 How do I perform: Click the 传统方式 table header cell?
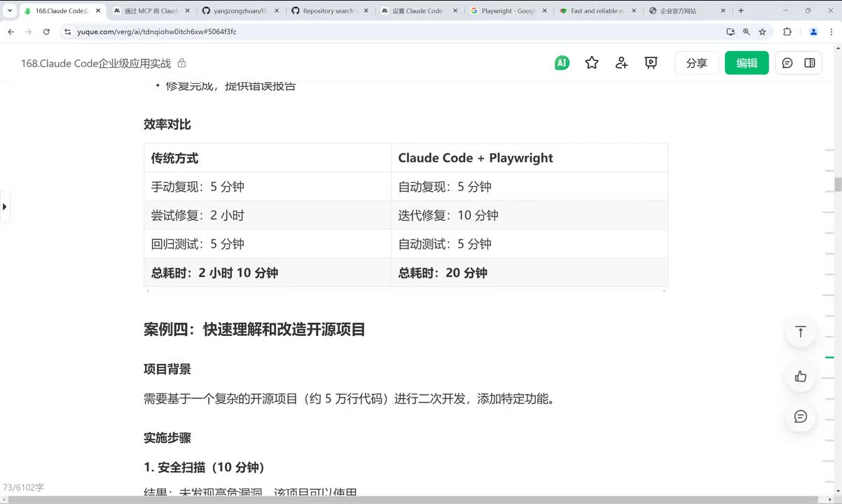(268, 158)
